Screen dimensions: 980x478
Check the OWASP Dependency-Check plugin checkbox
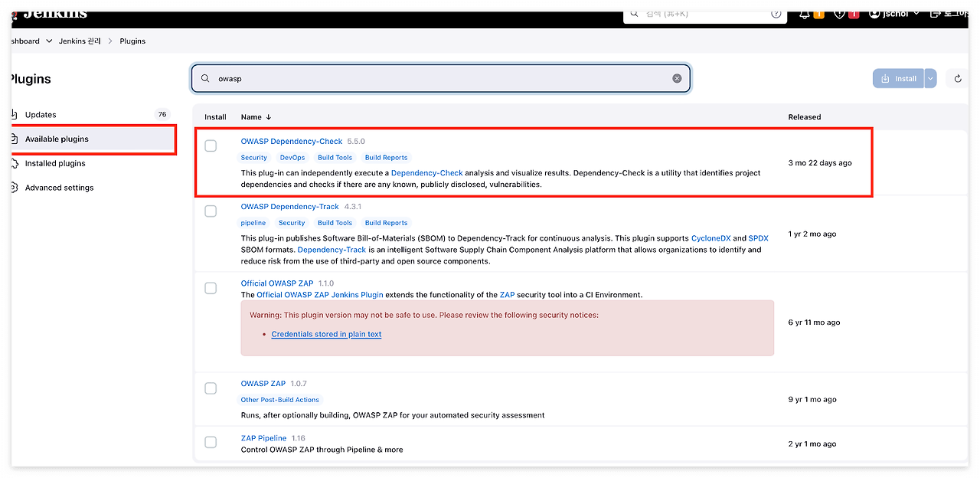[211, 146]
